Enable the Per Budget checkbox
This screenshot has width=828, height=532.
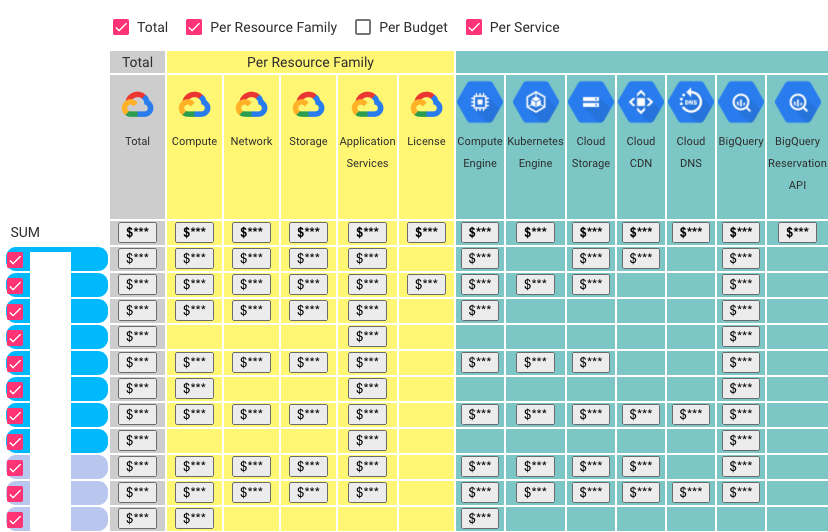tap(363, 27)
